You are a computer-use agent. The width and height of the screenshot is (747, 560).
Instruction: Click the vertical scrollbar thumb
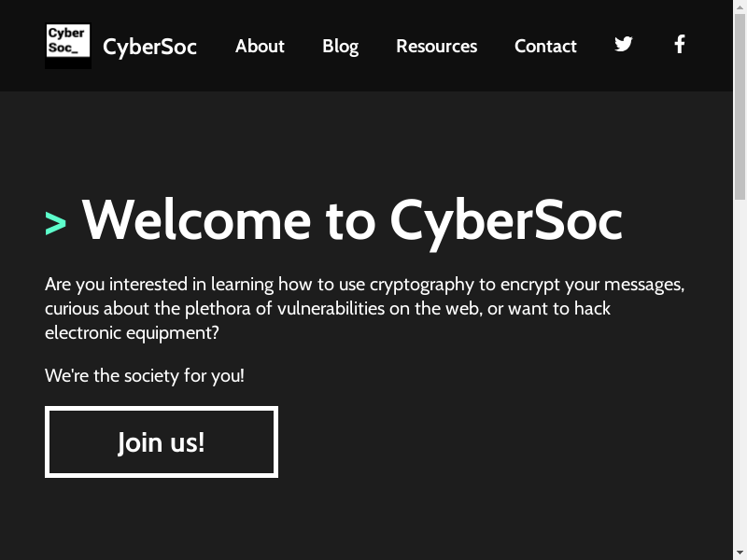point(740,103)
